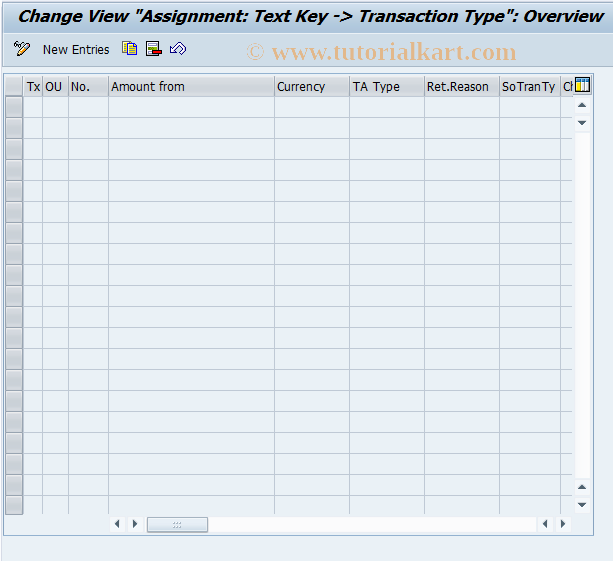The height and width of the screenshot is (561, 613).
Task: Click the lower scroll-up arrow near table bottom
Action: point(582,487)
